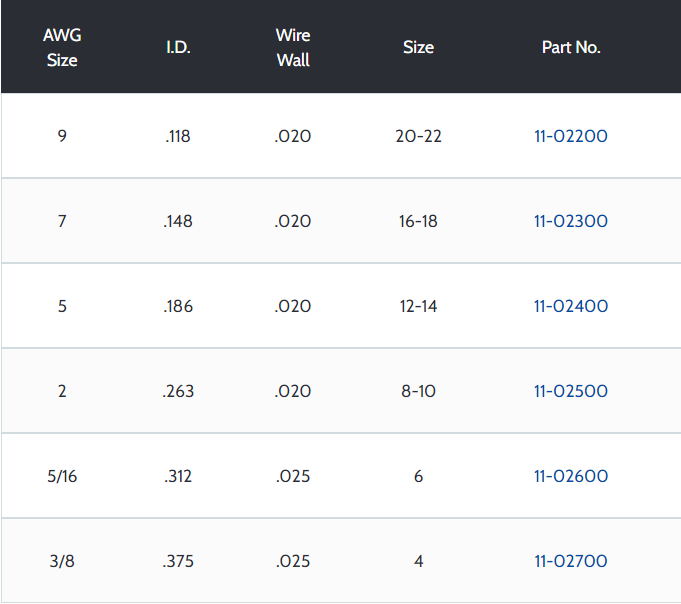Select the .148 I.D. cell
This screenshot has width=681, height=604.
point(178,221)
